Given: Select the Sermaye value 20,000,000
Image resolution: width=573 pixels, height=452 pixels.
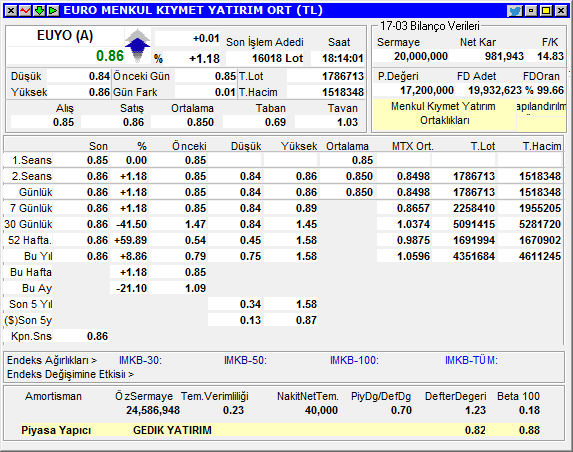Looking at the screenshot, I should (421, 56).
